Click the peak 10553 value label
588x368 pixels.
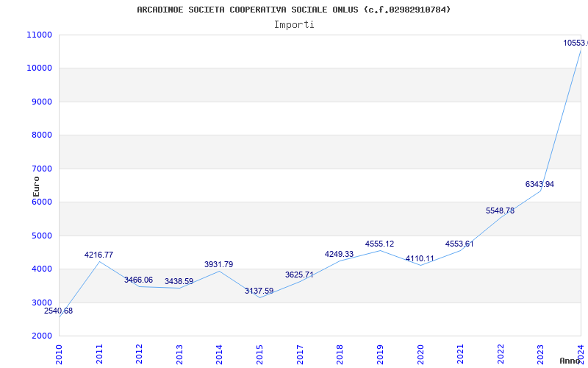pos(575,43)
